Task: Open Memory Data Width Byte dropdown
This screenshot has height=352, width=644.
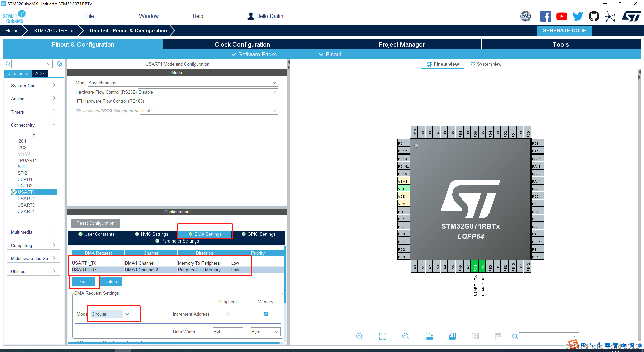Action: (x=266, y=332)
